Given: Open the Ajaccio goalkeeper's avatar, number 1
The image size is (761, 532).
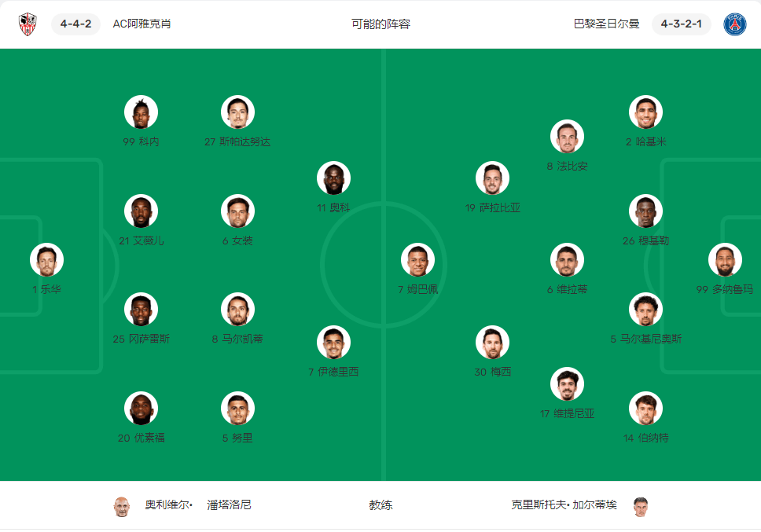Looking at the screenshot, I should (x=46, y=260).
